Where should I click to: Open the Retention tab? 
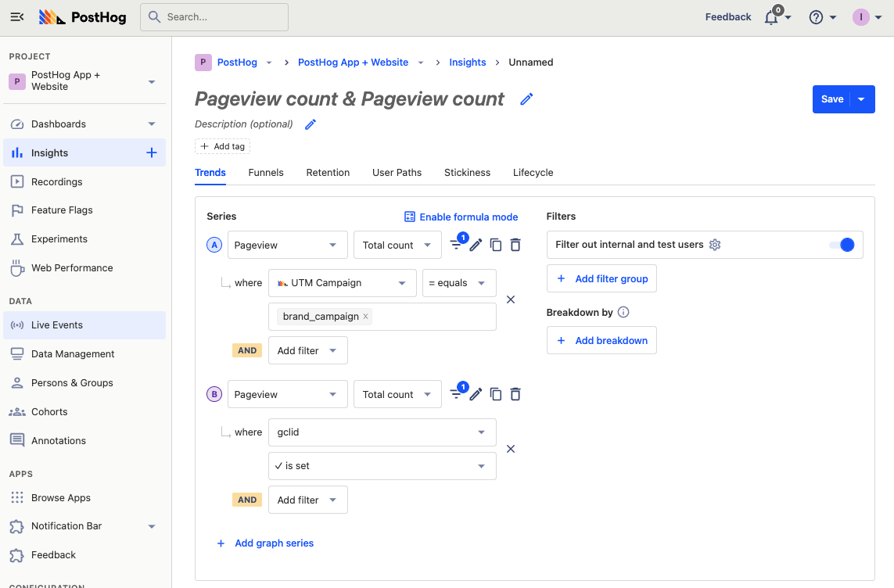pos(328,172)
